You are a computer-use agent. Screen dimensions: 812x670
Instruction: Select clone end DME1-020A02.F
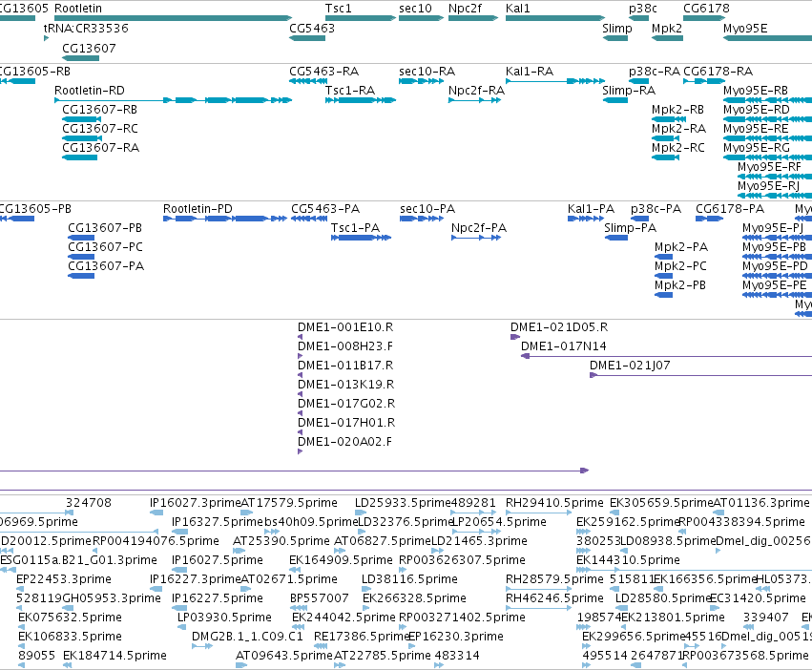[344, 442]
